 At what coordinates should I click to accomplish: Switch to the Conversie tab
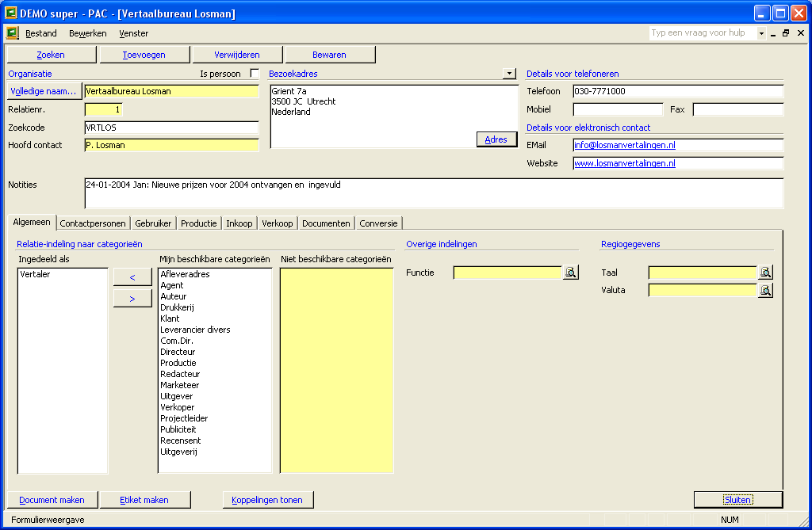(x=378, y=223)
